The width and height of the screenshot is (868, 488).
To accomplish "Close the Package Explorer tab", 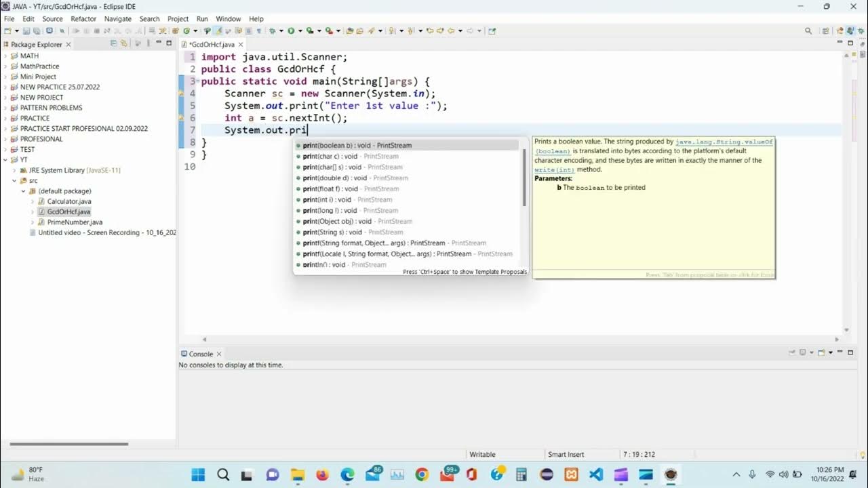I will (68, 44).
